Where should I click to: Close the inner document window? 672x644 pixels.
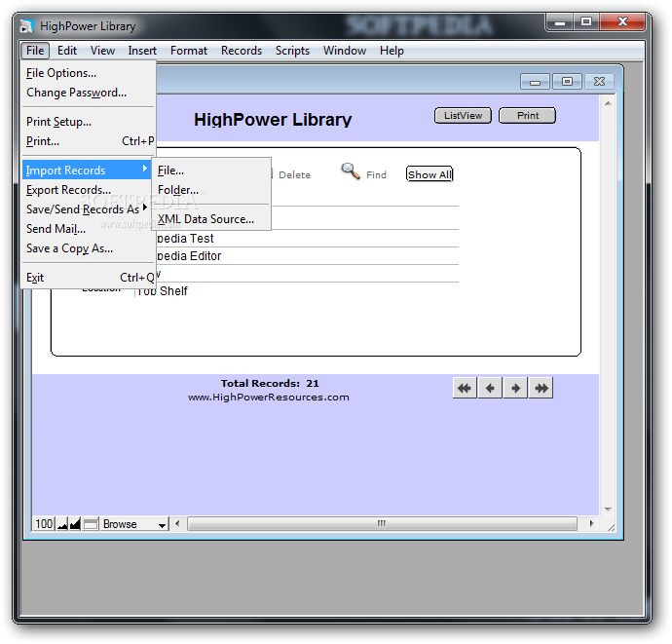click(599, 82)
